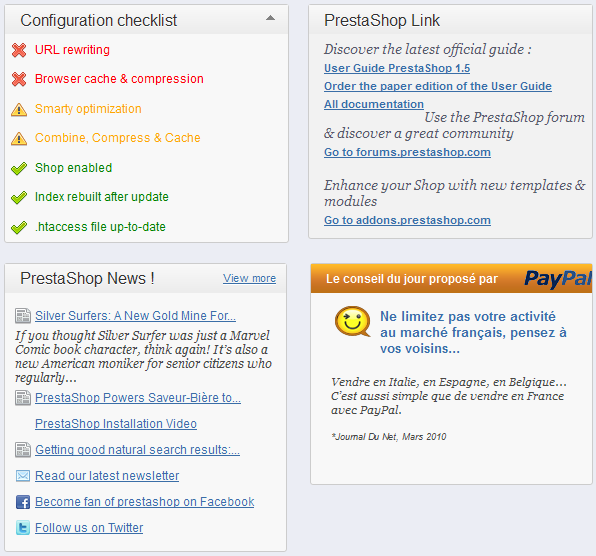
Task: Open View more in PrestaShop News
Action: [249, 278]
